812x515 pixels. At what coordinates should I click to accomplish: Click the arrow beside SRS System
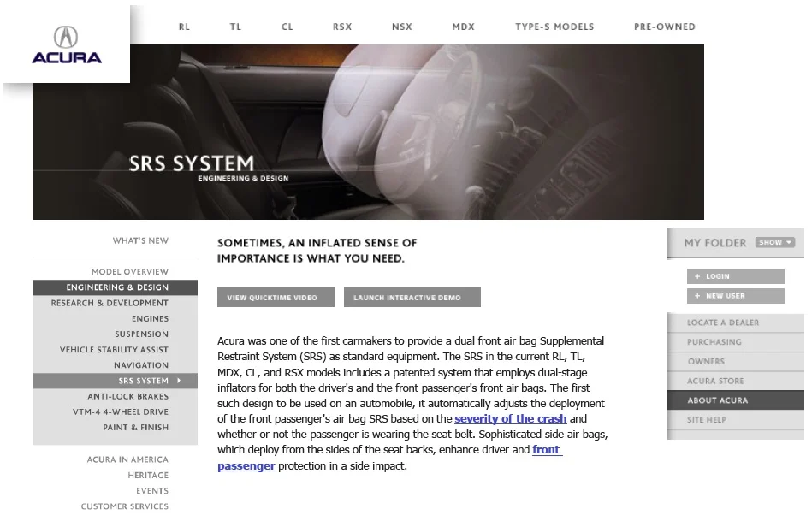click(179, 381)
